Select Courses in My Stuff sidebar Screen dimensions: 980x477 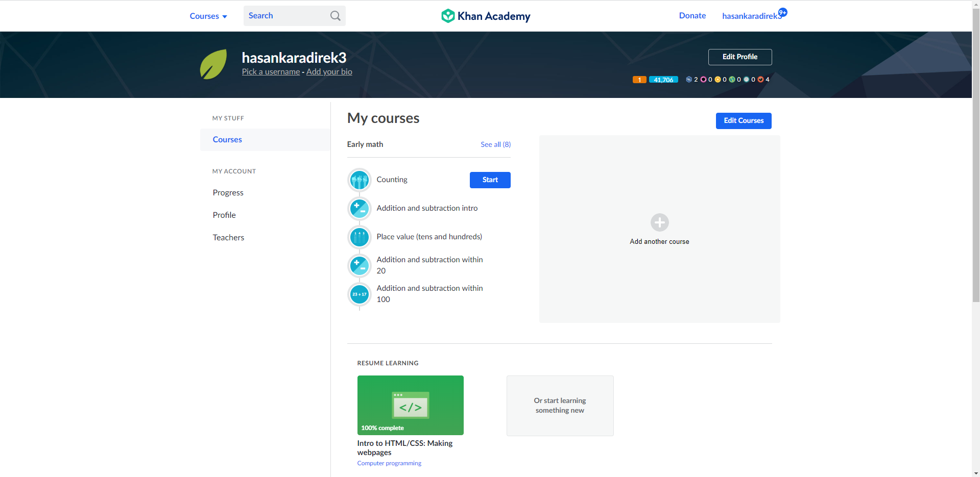(265, 140)
